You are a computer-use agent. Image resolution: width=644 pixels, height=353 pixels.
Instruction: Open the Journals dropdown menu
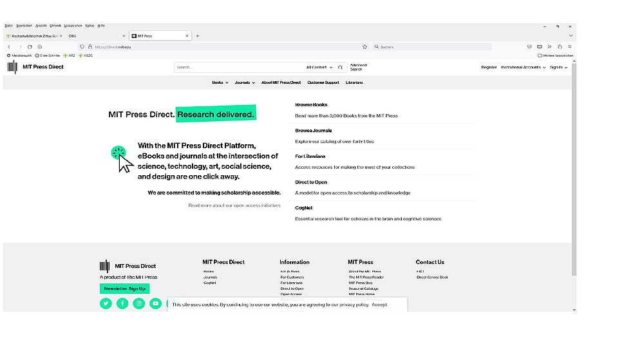pos(244,82)
